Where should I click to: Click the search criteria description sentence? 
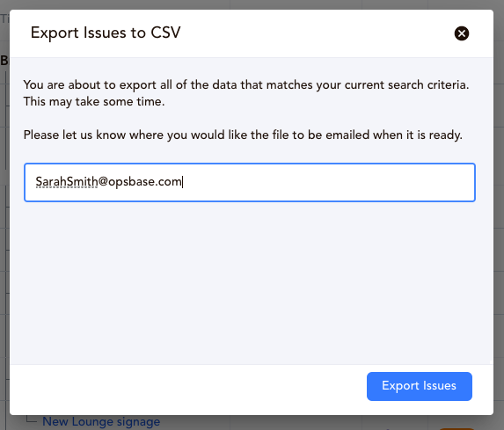(246, 84)
